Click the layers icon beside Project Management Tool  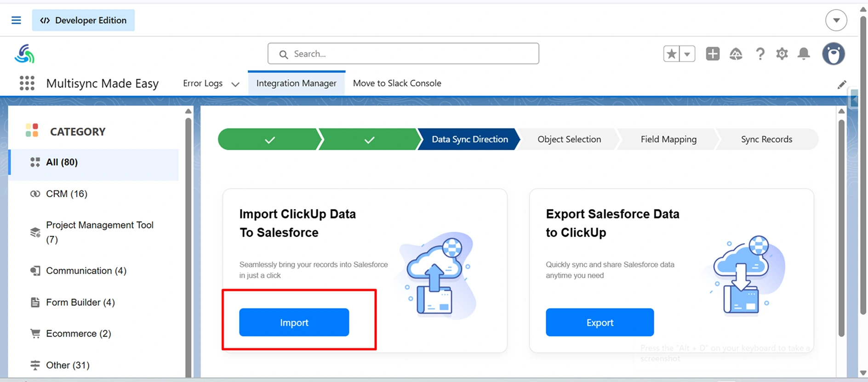pos(35,232)
